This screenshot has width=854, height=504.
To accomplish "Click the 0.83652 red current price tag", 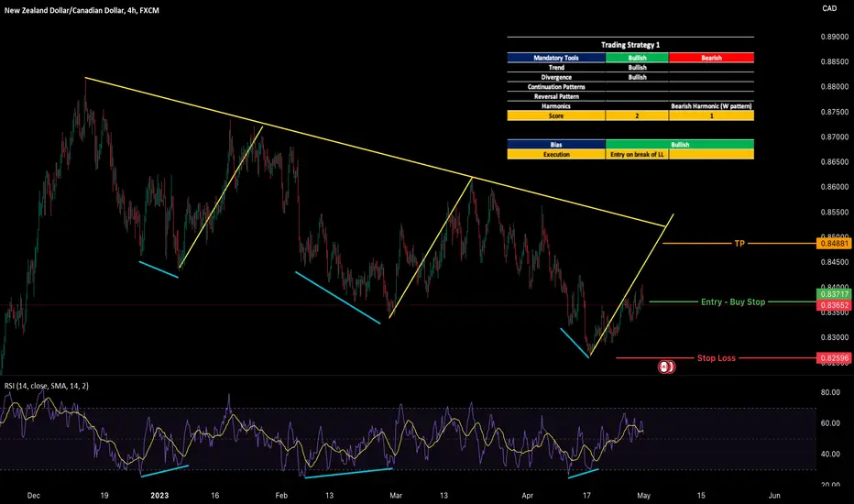I will 835,305.
